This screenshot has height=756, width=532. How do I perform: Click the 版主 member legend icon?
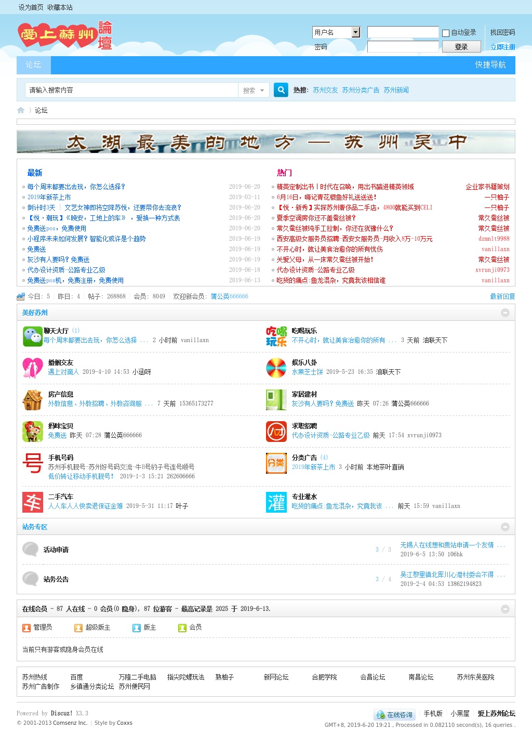137,628
